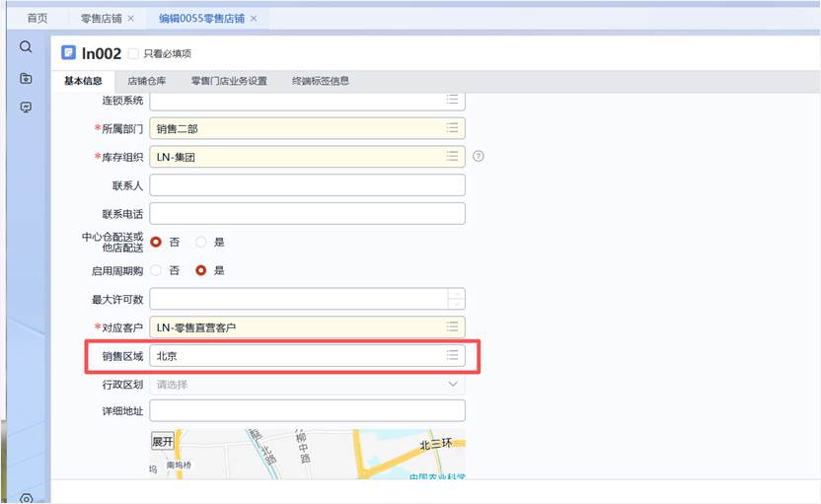Click the search icon in left sidebar
This screenshot has height=504, width=821.
pyautogui.click(x=27, y=47)
